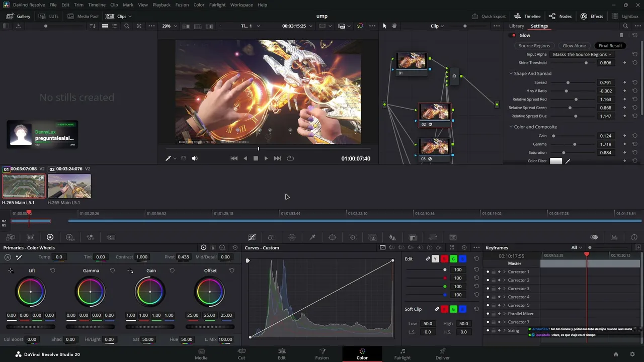Open the RGB Mixer palette
Viewport: 644px width, 362px height.
click(91, 237)
